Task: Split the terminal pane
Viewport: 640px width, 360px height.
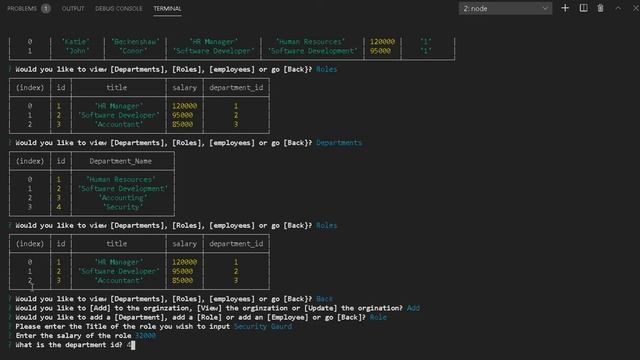Action: click(x=584, y=8)
